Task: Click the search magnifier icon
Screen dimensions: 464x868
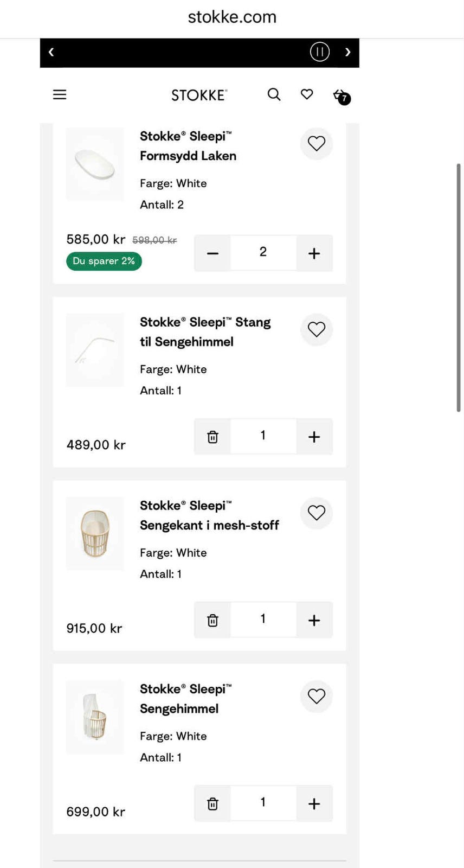Action: 274,95
